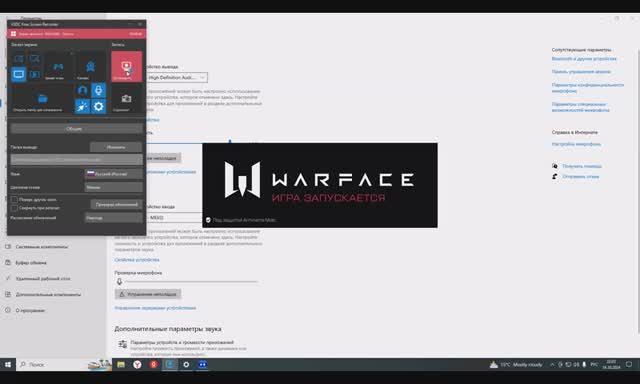Toggle headphones system audio capture
Screen dimensions: 640x384
click(82, 91)
